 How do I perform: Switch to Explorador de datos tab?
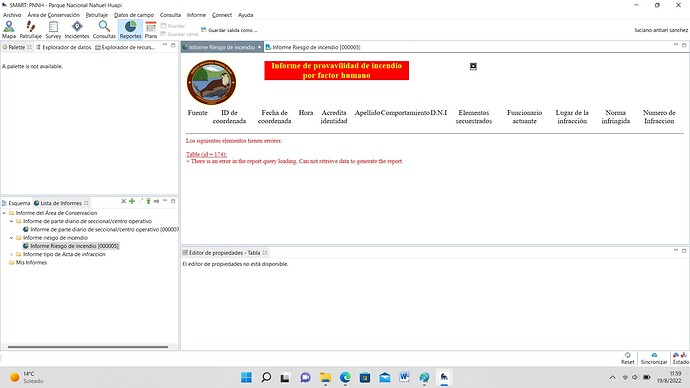point(64,47)
